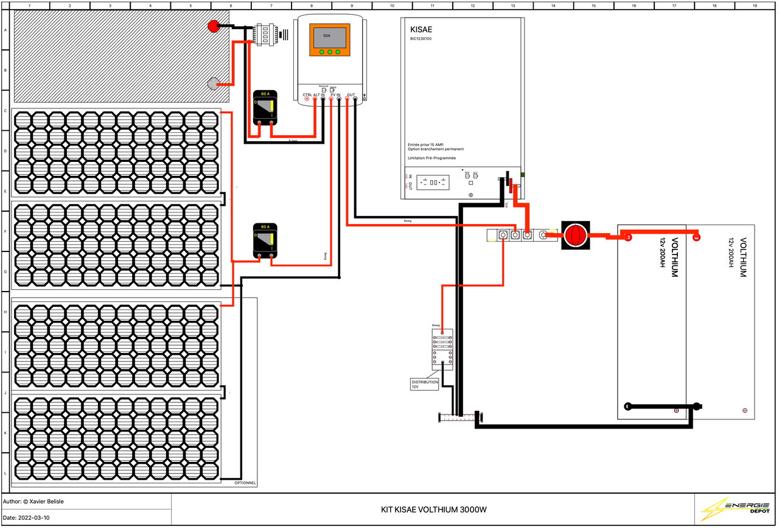Click the Energie Depot logo
The height and width of the screenshot is (532, 779).
[x=735, y=509]
